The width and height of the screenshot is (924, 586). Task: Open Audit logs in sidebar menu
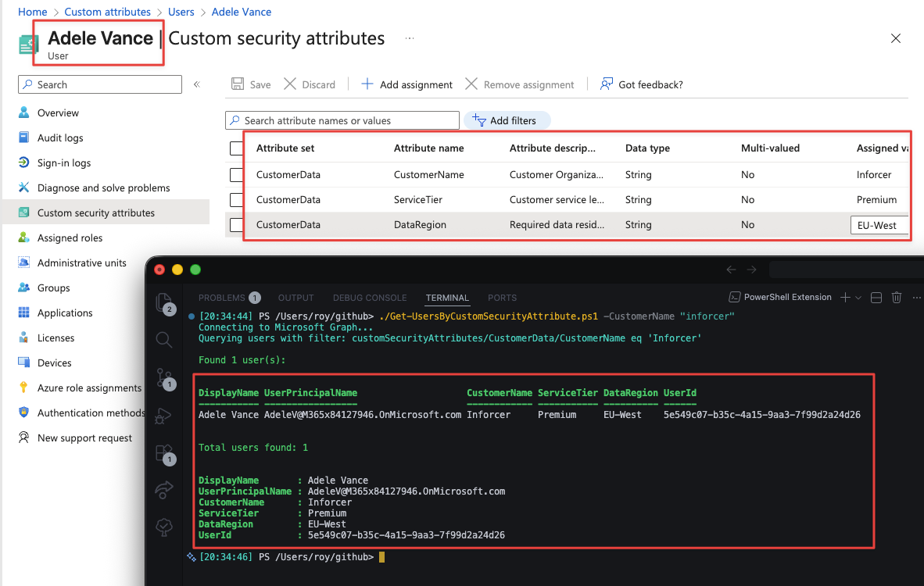tap(60, 138)
